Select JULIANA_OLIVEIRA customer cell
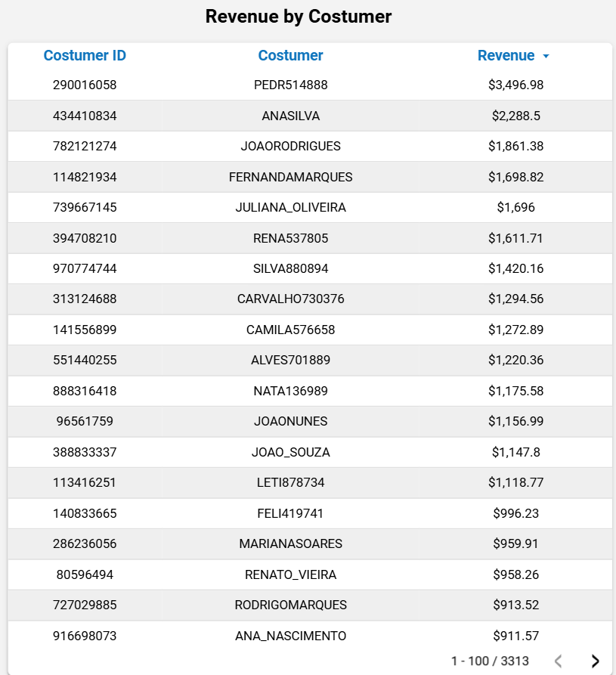The height and width of the screenshot is (675, 616). click(290, 207)
